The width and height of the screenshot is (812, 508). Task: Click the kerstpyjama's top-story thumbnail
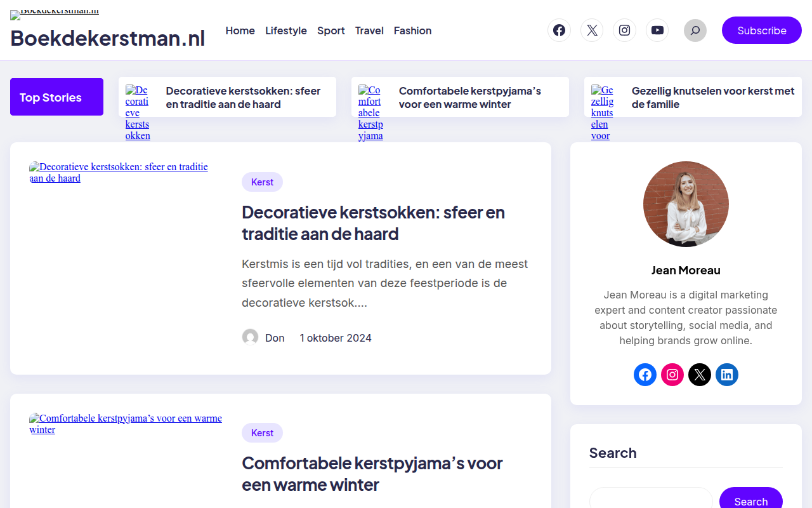pos(370,112)
